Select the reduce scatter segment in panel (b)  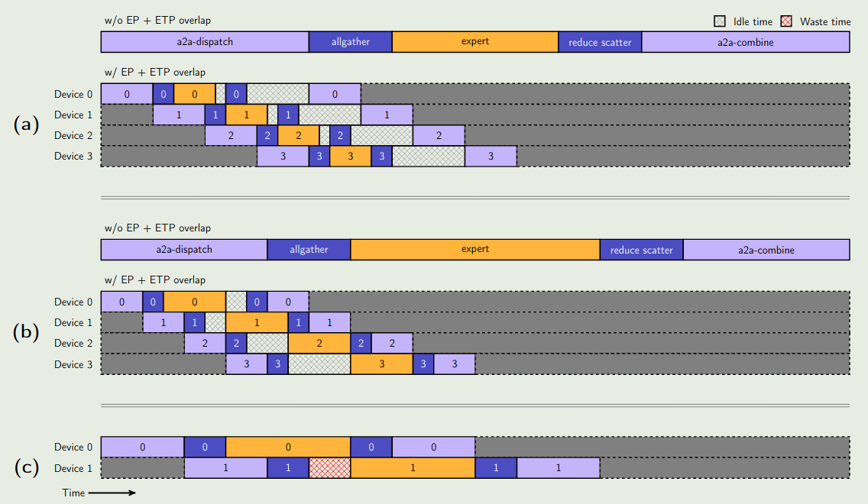point(641,249)
